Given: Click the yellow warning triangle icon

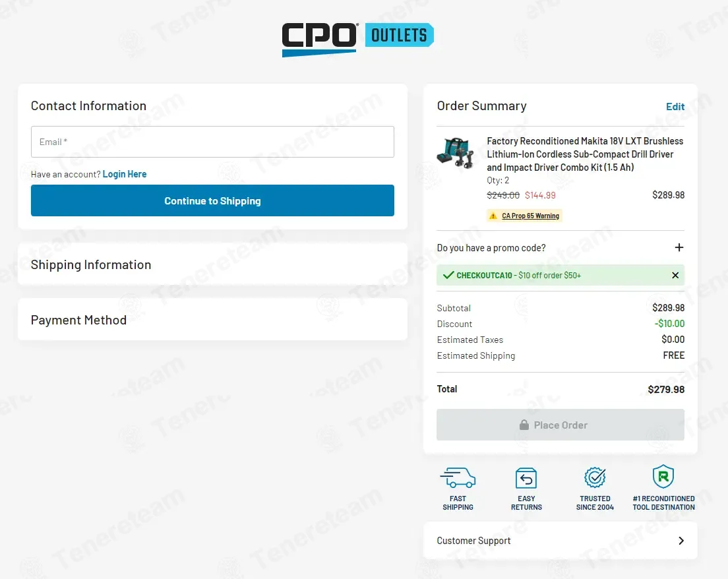Looking at the screenshot, I should (493, 216).
